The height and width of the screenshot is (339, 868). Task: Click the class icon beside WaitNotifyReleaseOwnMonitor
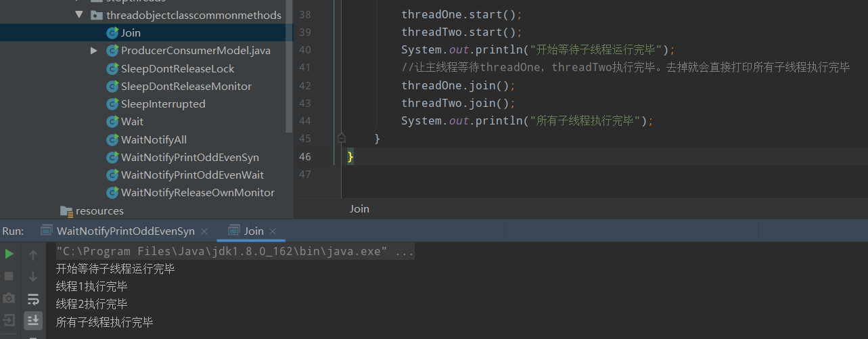tap(112, 192)
